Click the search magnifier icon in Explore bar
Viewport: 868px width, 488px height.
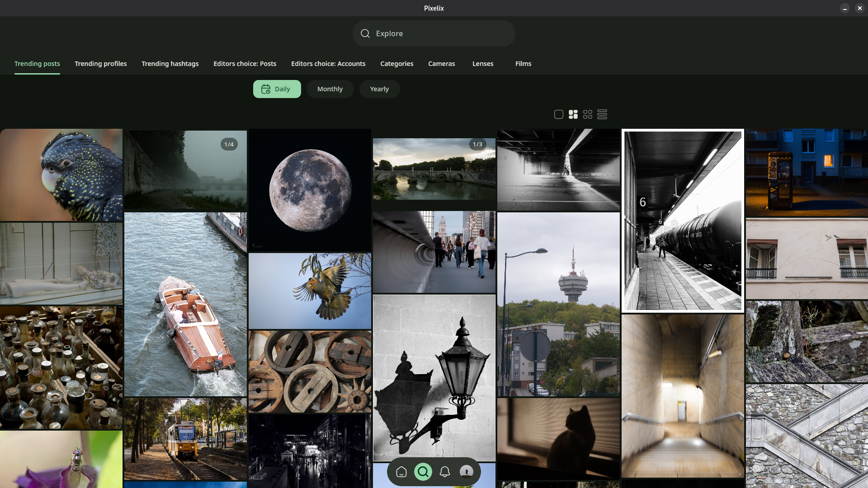click(x=365, y=33)
